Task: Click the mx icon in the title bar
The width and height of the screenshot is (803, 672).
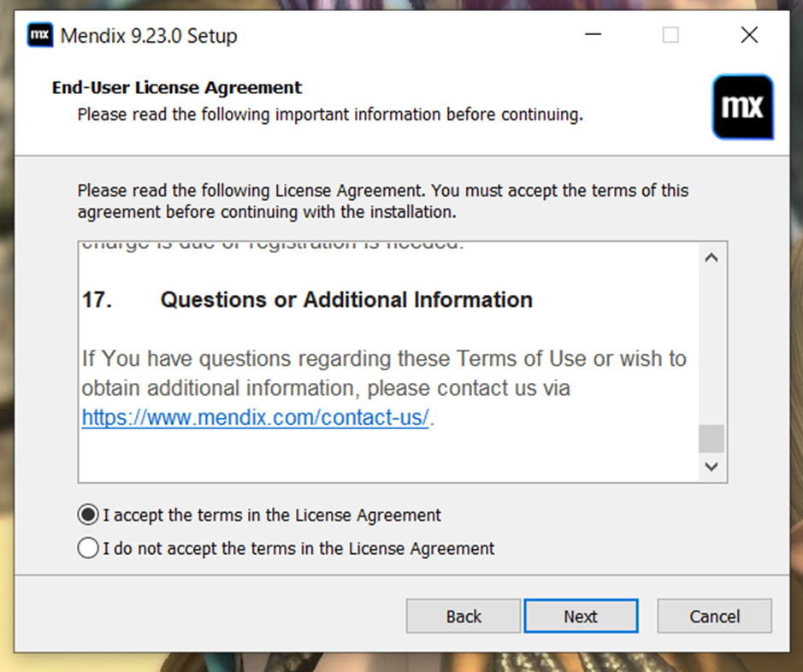Action: (x=38, y=35)
